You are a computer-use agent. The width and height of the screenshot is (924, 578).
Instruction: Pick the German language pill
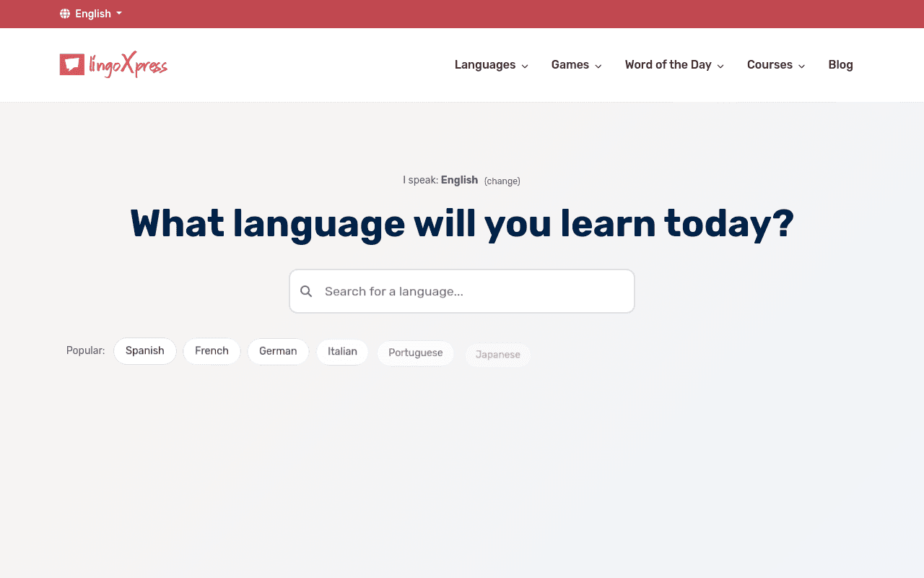pyautogui.click(x=278, y=351)
